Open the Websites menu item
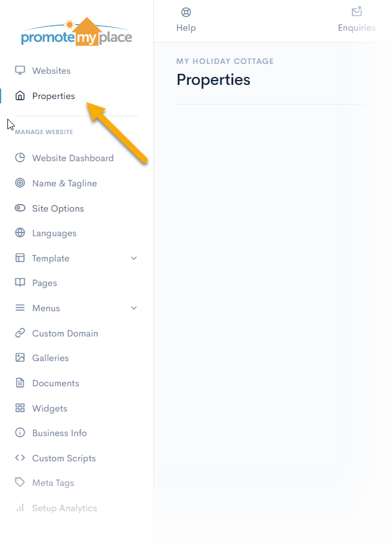Viewport: 392px width, 545px height. (51, 71)
